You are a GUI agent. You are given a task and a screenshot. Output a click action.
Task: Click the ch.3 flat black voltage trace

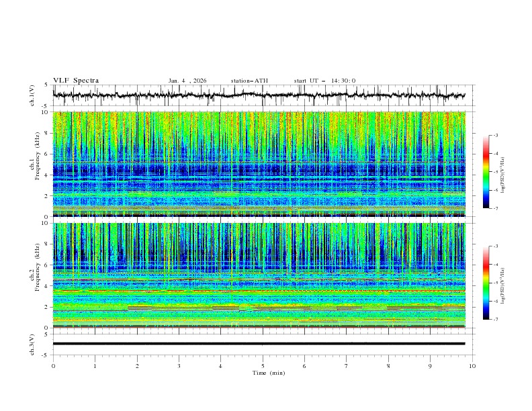click(259, 344)
